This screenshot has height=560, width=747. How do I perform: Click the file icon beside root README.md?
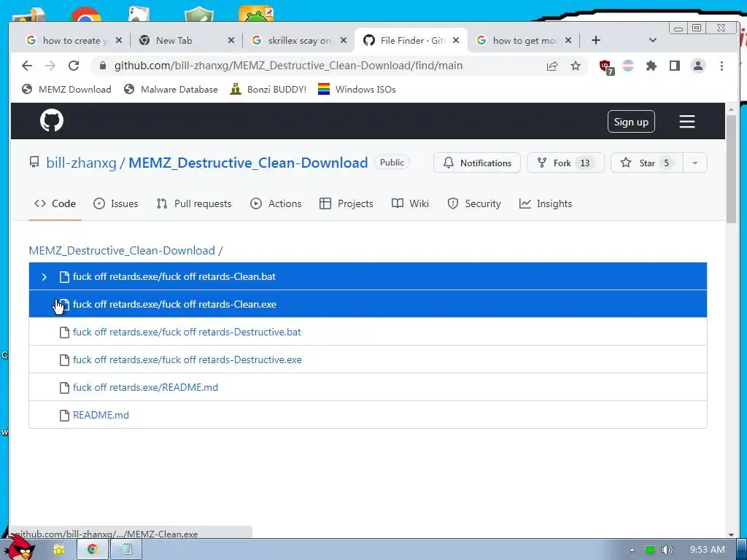64,415
